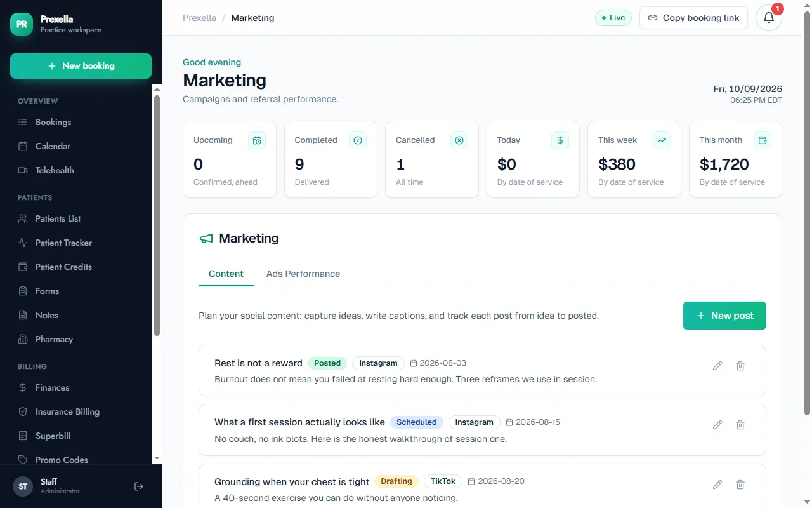Edit 'What a first session actually looks like' post

coord(717,425)
